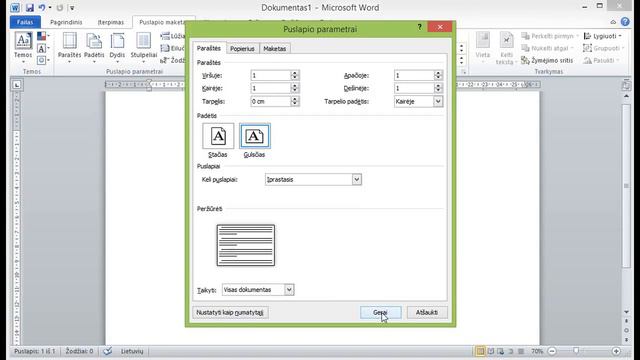Viewport: 640px width, 360px height.
Task: Click the Atšaukti cancel button
Action: click(x=427, y=313)
